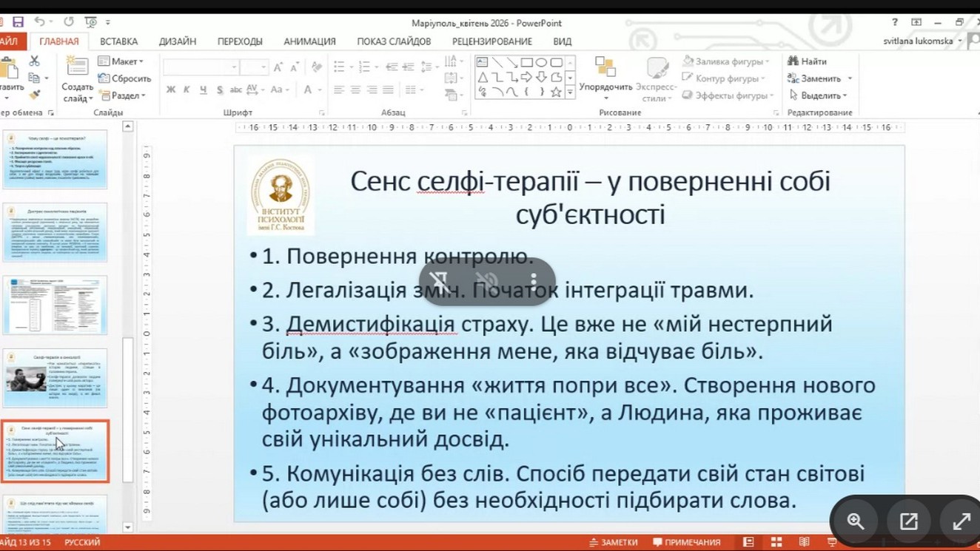
Task: Expand the Раздел section dropdown
Action: tap(123, 95)
